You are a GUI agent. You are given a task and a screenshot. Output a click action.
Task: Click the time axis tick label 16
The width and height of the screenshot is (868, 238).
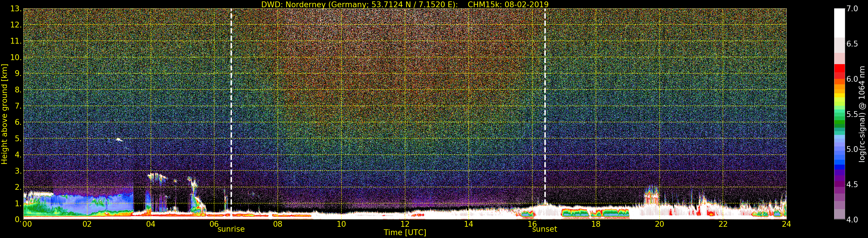[x=532, y=224]
